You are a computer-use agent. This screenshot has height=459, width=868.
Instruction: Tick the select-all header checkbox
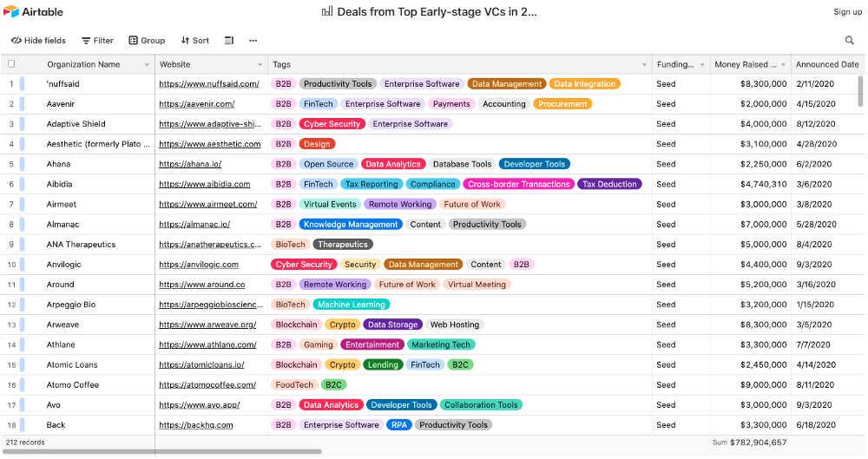point(11,64)
